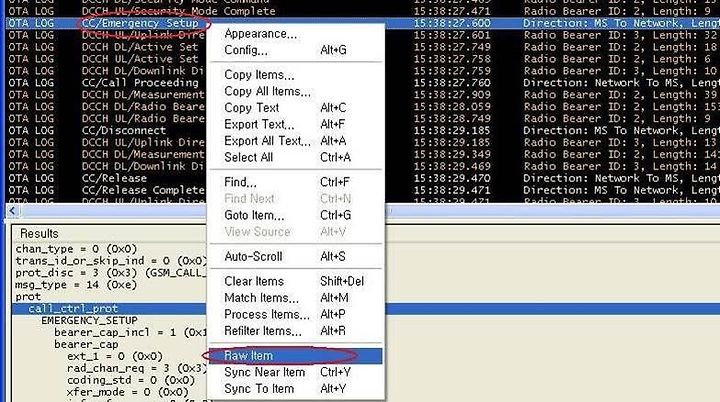This screenshot has height=402, width=720.
Task: Select the CC/Release log row
Action: [114, 178]
